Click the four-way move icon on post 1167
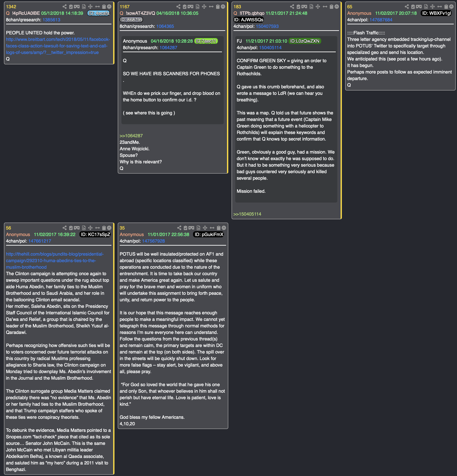 (x=204, y=7)
